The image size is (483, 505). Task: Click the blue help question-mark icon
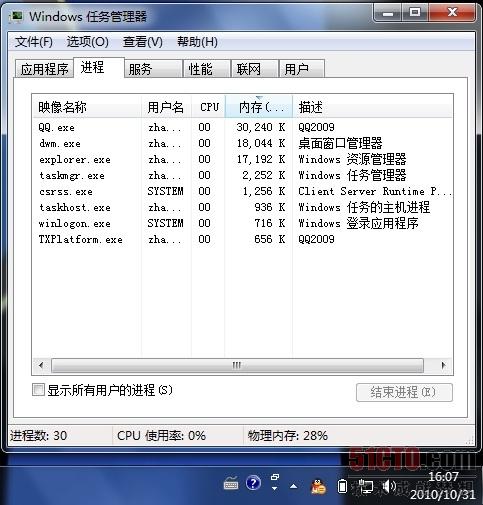pyautogui.click(x=253, y=483)
